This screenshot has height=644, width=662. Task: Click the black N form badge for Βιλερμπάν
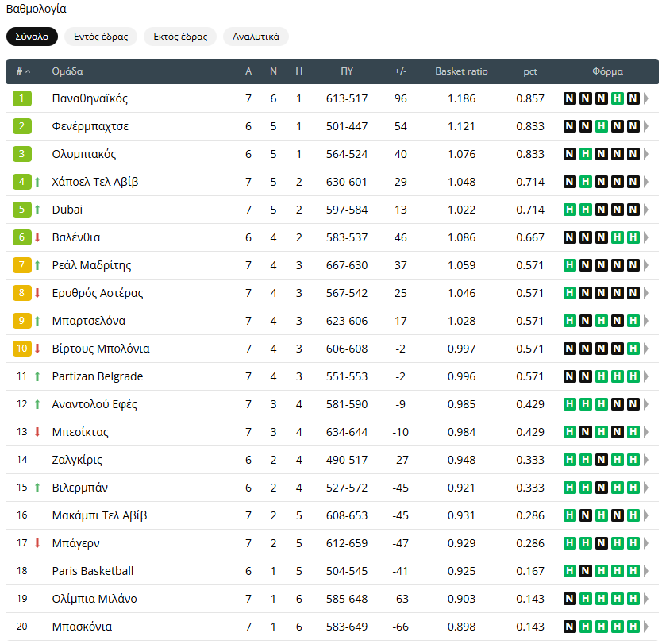(x=601, y=488)
